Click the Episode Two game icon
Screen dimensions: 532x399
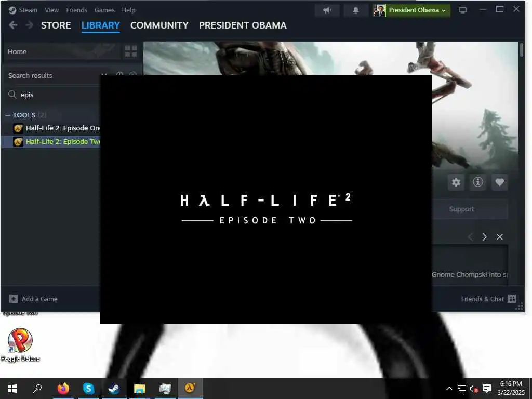point(18,142)
